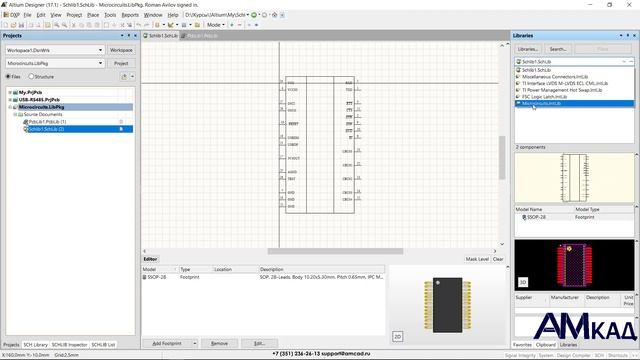640x360 pixels.
Task: Click the New document toolbar icon
Action: pyautogui.click(x=6, y=25)
